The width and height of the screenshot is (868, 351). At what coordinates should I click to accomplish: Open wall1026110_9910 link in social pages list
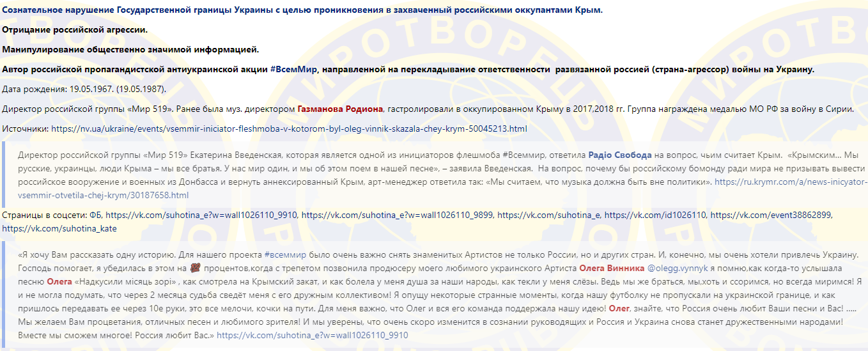[x=203, y=215]
